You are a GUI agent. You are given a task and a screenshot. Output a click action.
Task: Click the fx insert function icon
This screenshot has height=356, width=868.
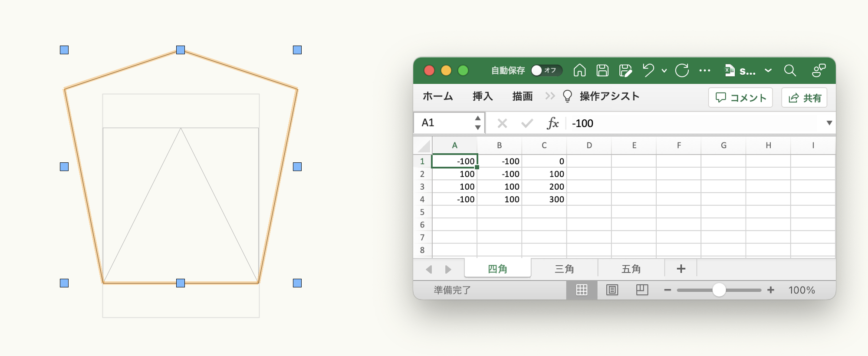point(552,123)
